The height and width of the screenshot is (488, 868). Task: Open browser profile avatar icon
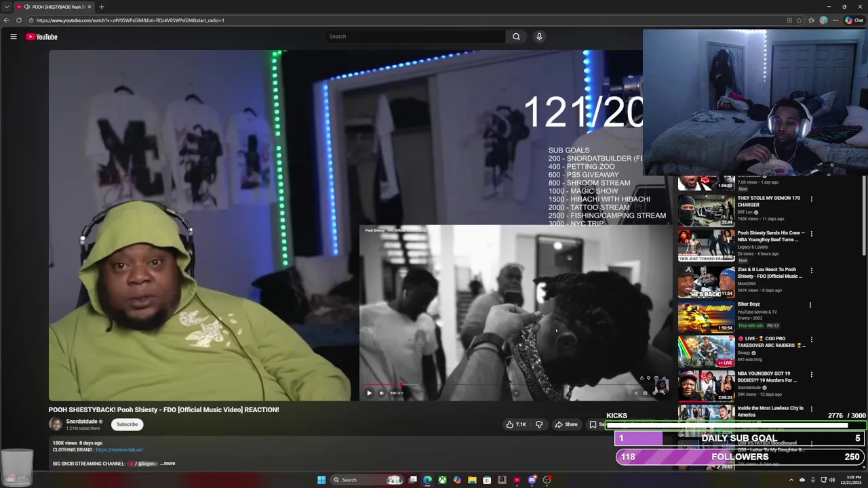823,20
